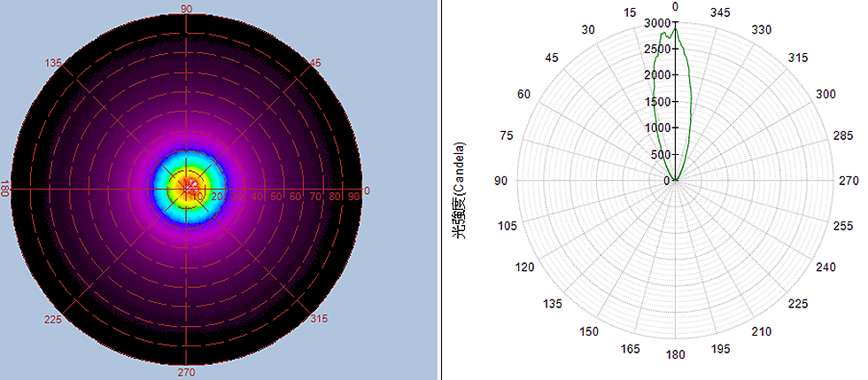The height and width of the screenshot is (380, 868).
Task: Select the 50 radial tick on intensity map
Action: (x=277, y=196)
